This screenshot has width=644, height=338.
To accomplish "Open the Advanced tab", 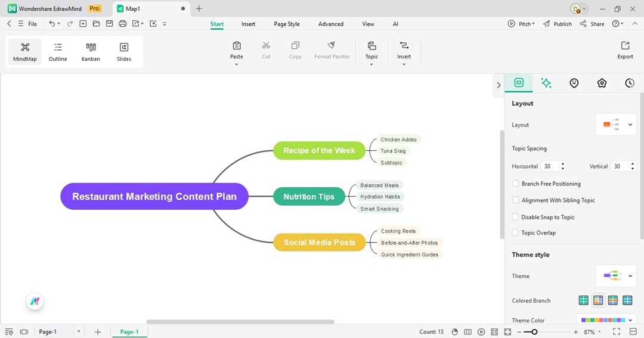I will click(x=330, y=24).
